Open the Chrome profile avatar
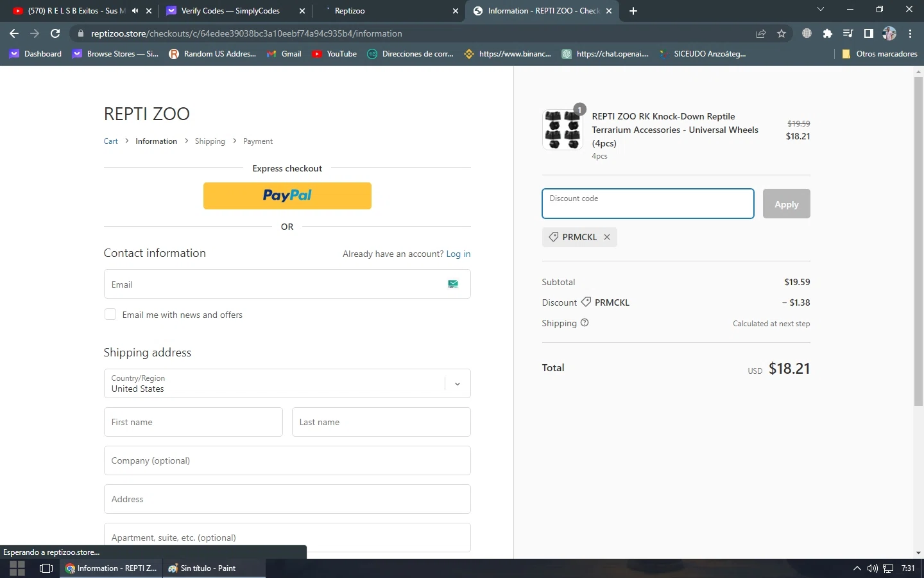The image size is (924, 578). [x=889, y=33]
